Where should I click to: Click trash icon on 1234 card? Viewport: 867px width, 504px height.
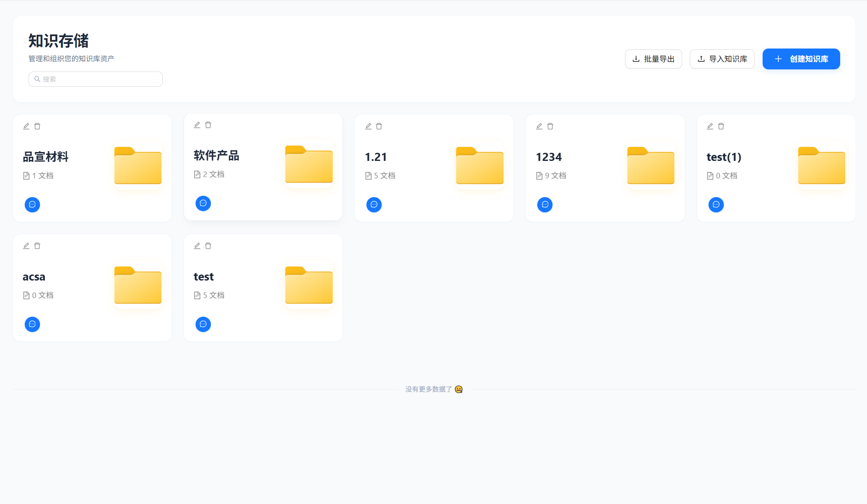(550, 126)
